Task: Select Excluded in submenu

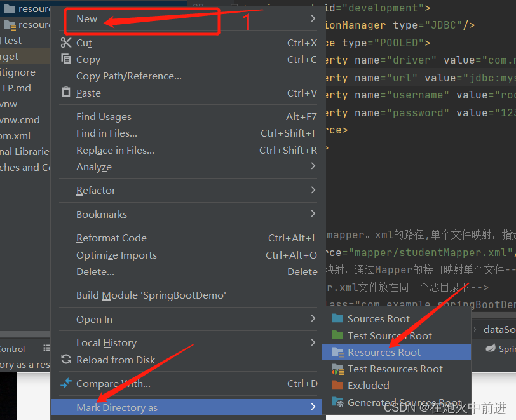Action: 397,386
